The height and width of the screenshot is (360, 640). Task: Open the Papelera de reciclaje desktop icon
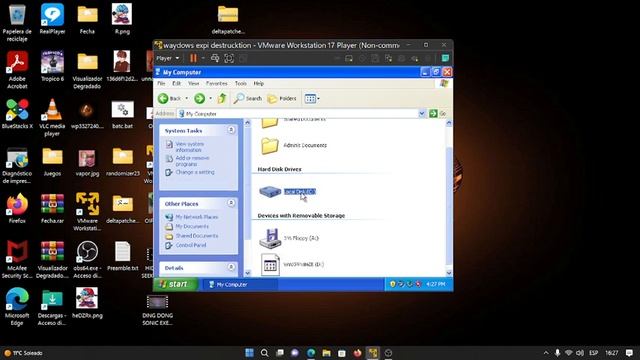pyautogui.click(x=17, y=23)
